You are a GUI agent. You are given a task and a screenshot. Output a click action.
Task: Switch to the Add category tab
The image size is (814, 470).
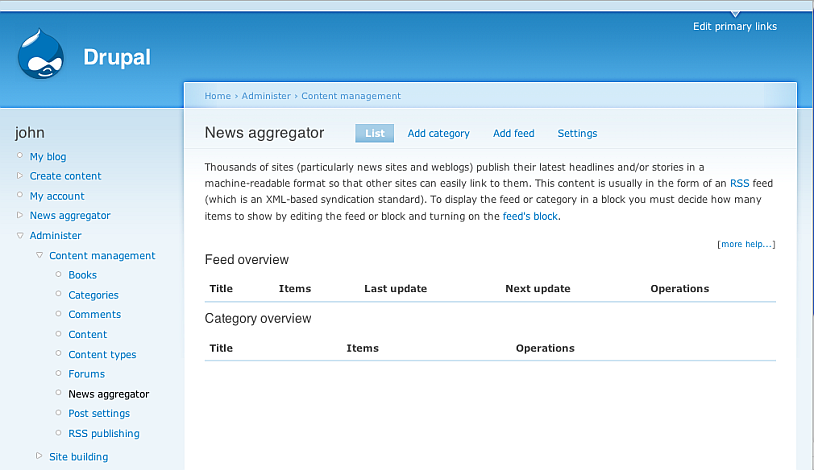point(438,133)
